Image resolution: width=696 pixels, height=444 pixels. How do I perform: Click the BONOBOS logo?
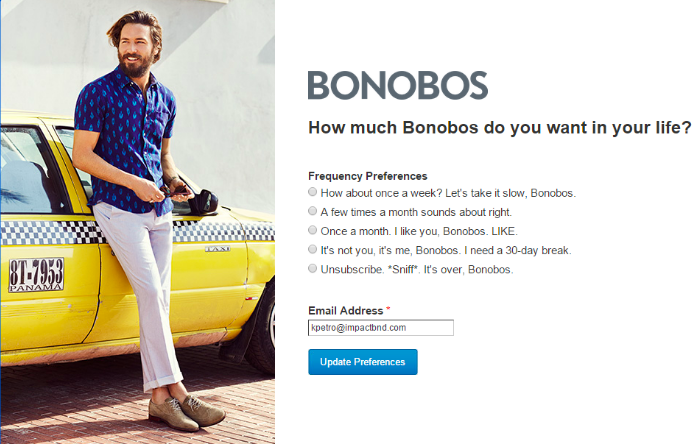pyautogui.click(x=398, y=85)
